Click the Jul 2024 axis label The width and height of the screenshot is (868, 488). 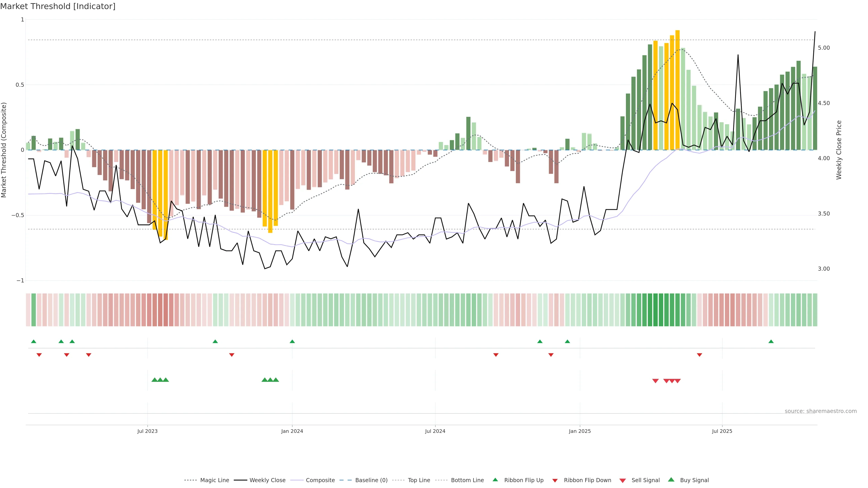[435, 431]
